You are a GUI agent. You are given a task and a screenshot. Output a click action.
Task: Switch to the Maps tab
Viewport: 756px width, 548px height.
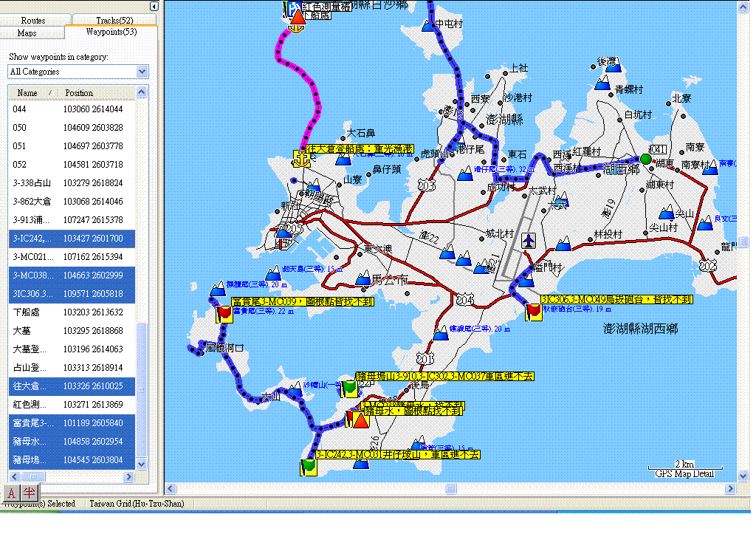tap(27, 32)
